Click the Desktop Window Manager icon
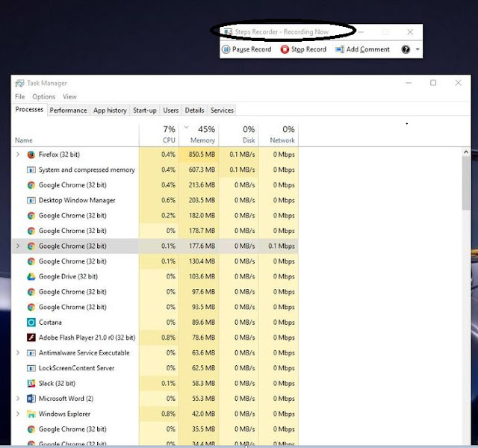This screenshot has width=478, height=448. [x=31, y=201]
